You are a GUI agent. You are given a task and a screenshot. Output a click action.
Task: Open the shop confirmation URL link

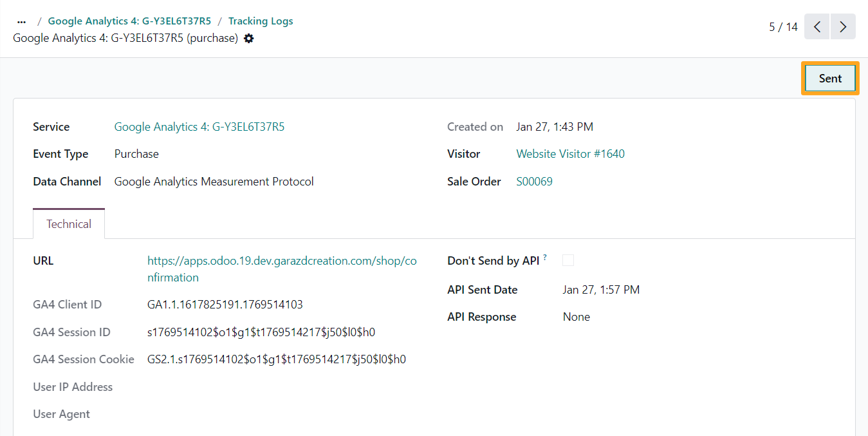coord(282,269)
